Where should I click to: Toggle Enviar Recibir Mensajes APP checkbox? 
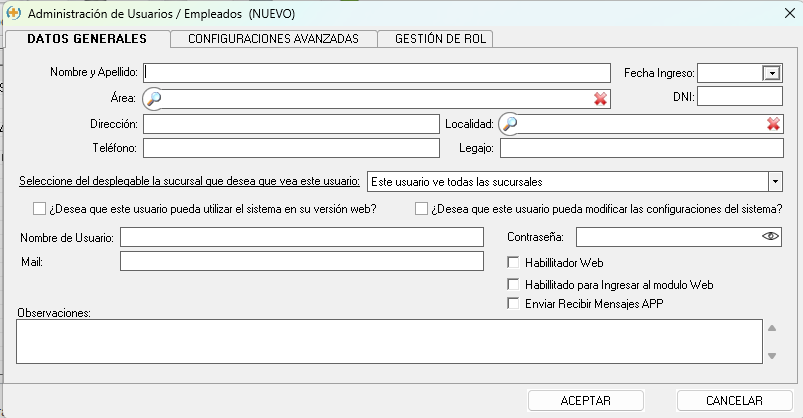coord(514,303)
